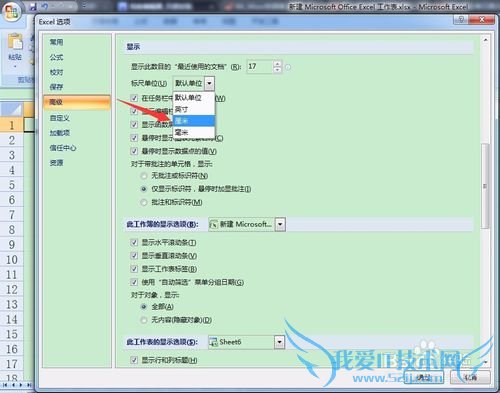The height and width of the screenshot is (393, 500).
Task: Click the Save icon in quick access toolbar
Action: coord(33,6)
